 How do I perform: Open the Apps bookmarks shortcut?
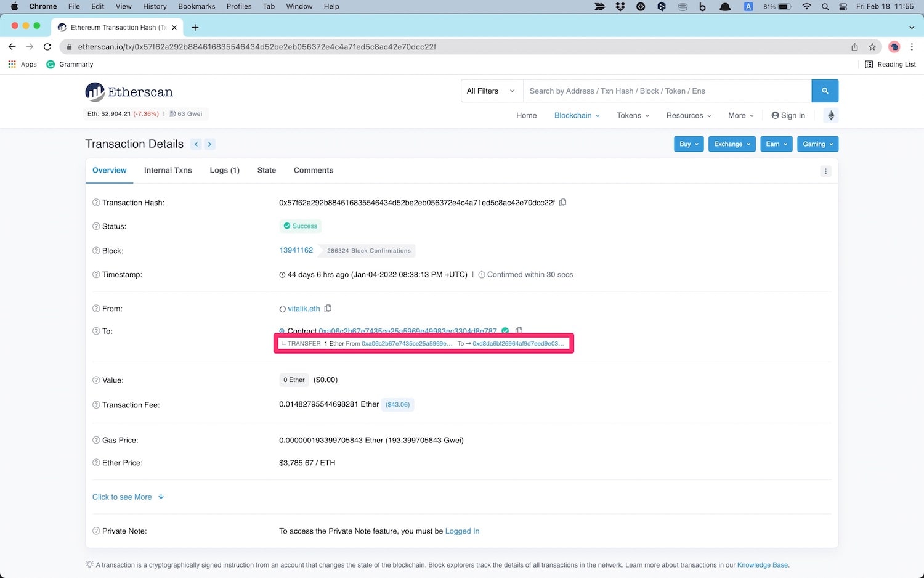(x=22, y=64)
